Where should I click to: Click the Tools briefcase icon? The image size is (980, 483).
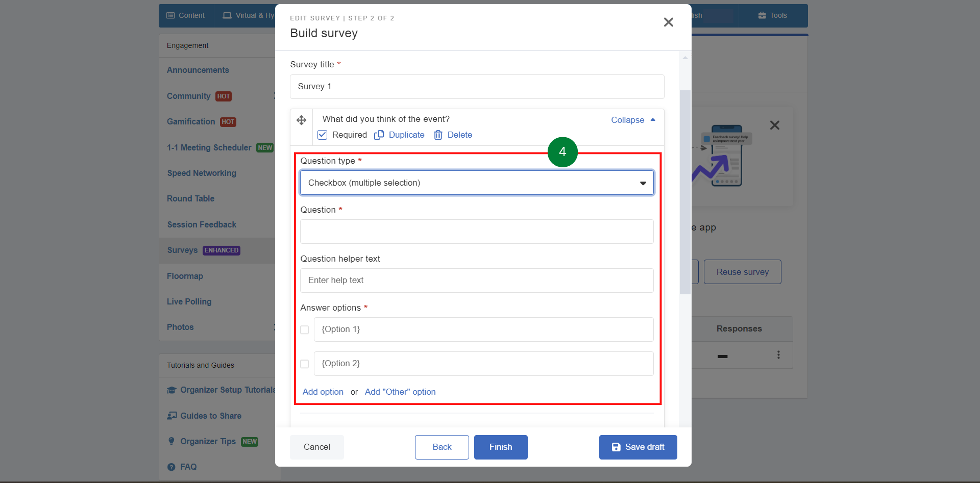pos(762,15)
